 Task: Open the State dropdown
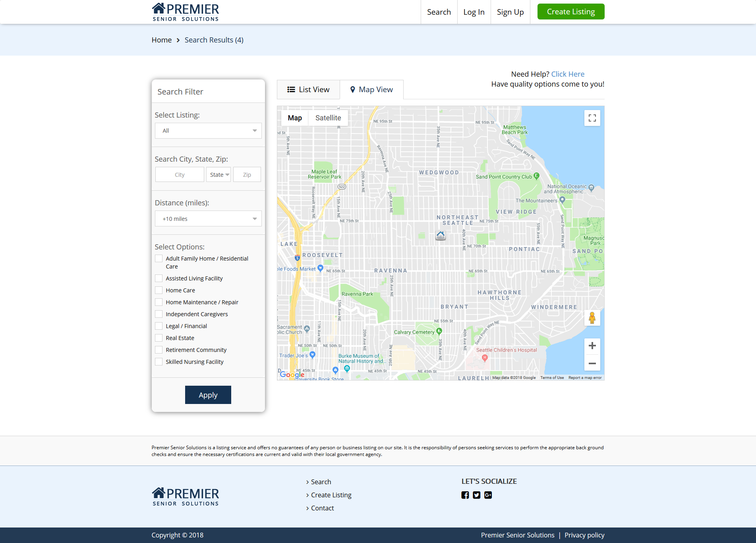[x=218, y=174]
